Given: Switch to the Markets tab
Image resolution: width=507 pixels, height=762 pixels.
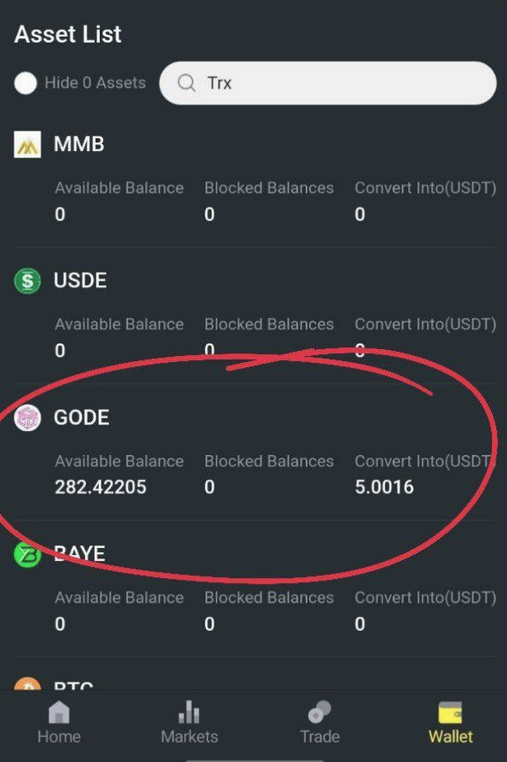Looking at the screenshot, I should pyautogui.click(x=190, y=722).
